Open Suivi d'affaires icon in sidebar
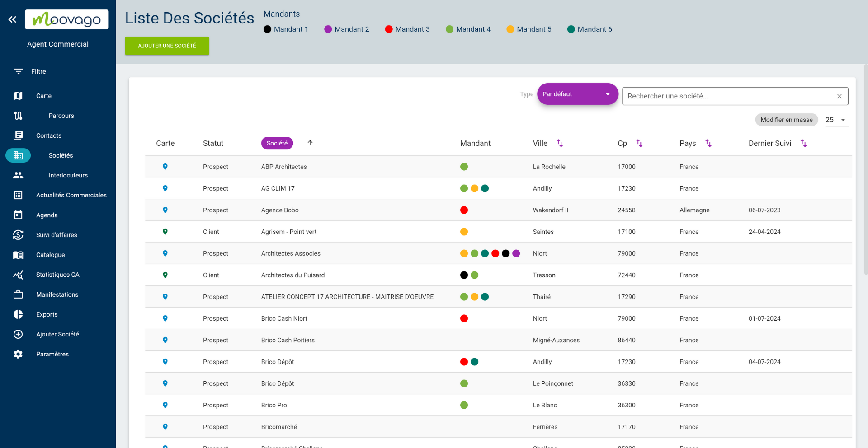 [18, 235]
